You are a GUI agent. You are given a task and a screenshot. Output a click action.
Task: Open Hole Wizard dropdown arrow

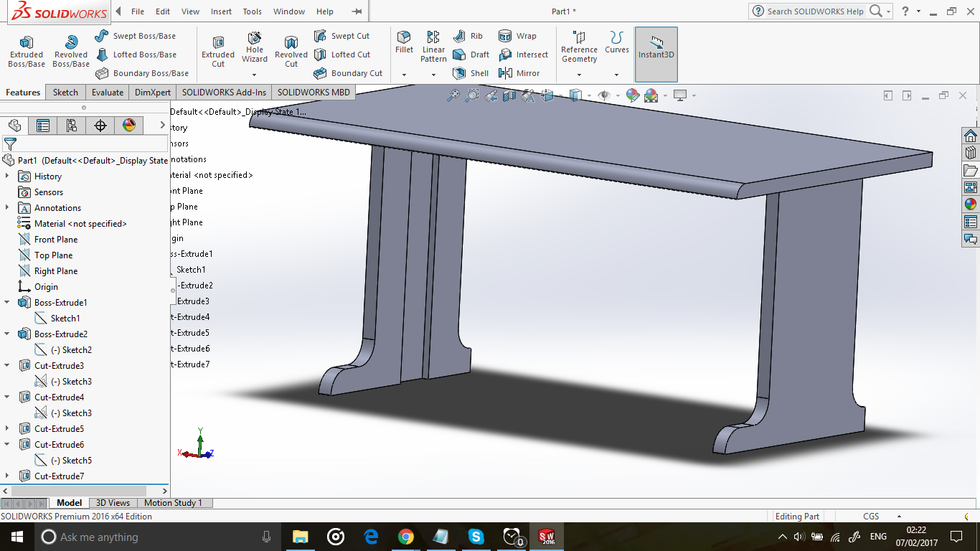[254, 75]
